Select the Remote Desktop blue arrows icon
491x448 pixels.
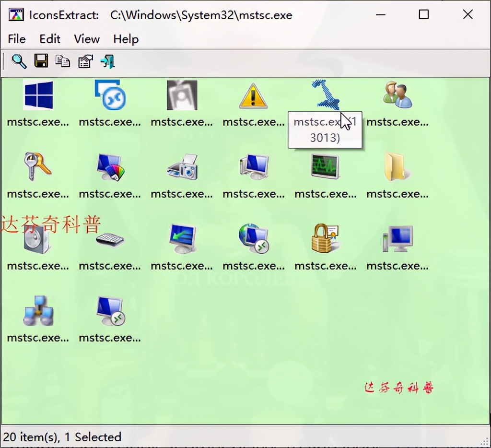pos(110,95)
